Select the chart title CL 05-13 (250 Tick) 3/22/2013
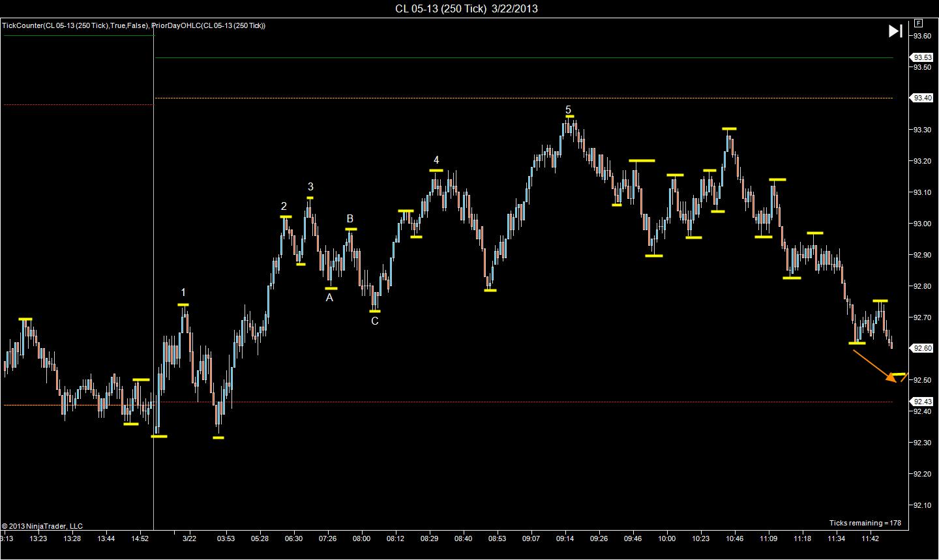 (x=466, y=8)
